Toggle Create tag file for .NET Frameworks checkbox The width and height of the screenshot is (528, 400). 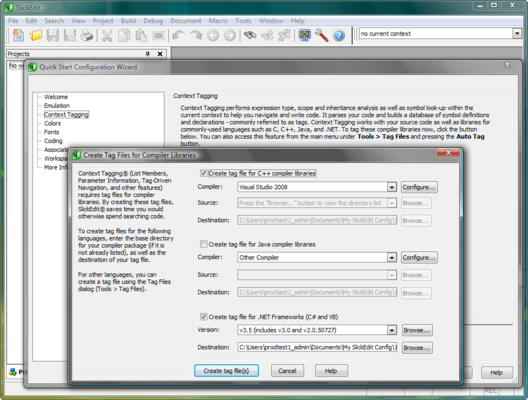(204, 317)
